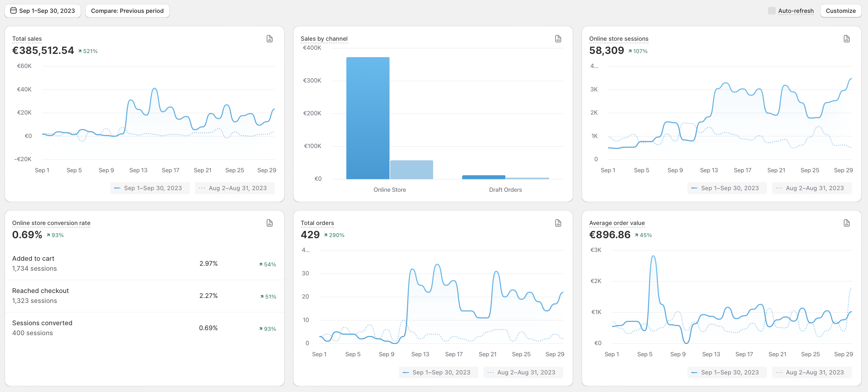Image resolution: width=868 pixels, height=392 pixels.
Task: Click the 54% added to cart change
Action: coord(267,265)
